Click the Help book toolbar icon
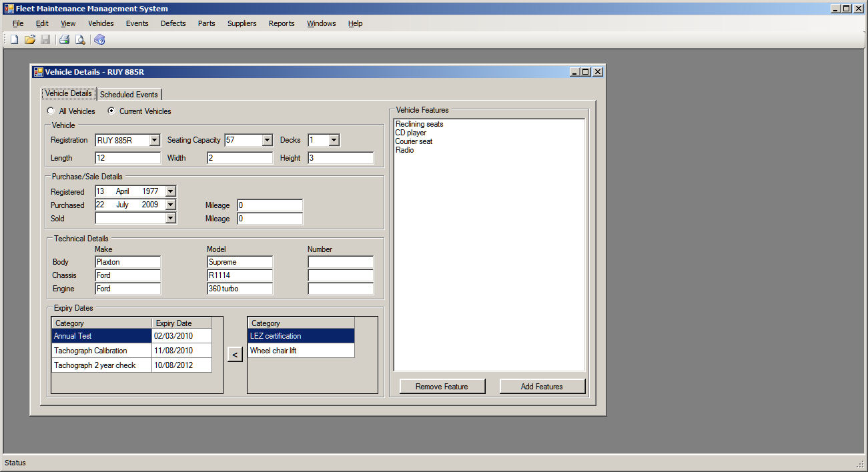 tap(99, 40)
